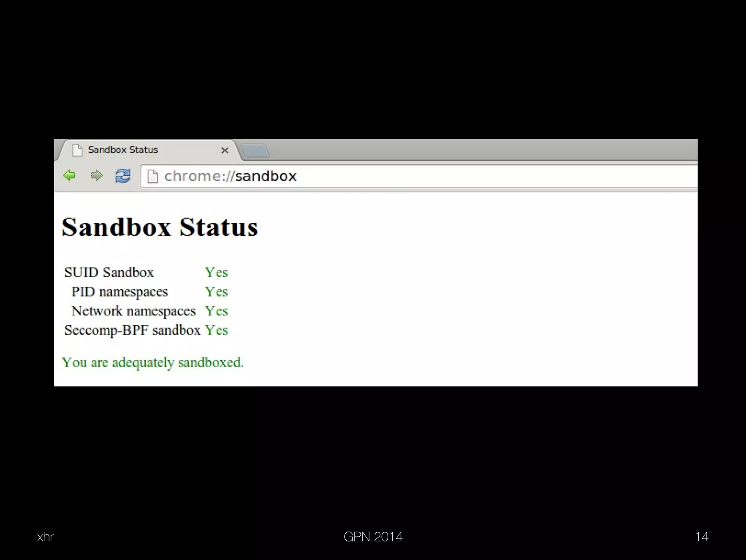Viewport: 746px width, 560px height.
Task: Click the GPN 2014 footer text
Action: tap(373, 537)
